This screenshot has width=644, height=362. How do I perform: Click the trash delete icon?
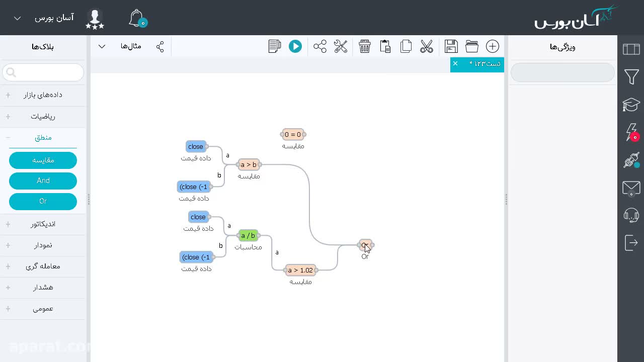365,46
